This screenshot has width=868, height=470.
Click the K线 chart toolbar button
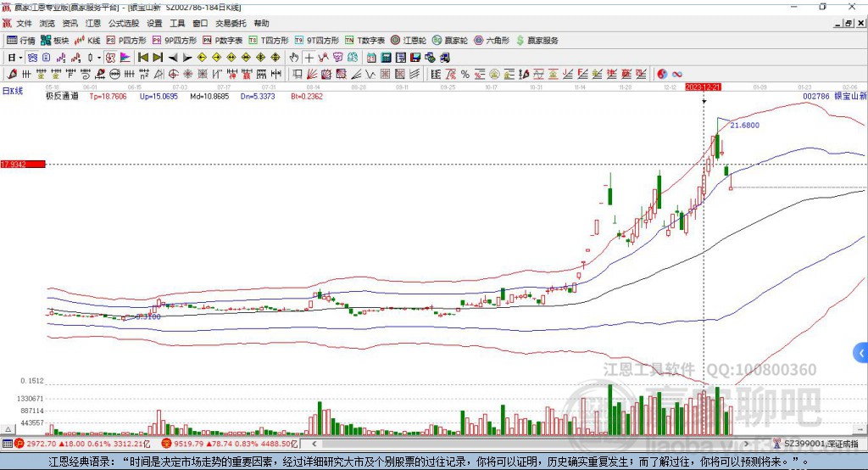pyautogui.click(x=87, y=40)
